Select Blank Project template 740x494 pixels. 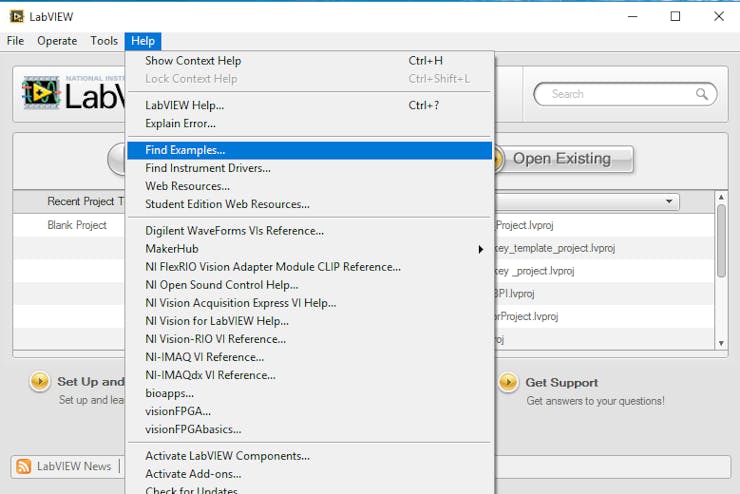(x=77, y=225)
